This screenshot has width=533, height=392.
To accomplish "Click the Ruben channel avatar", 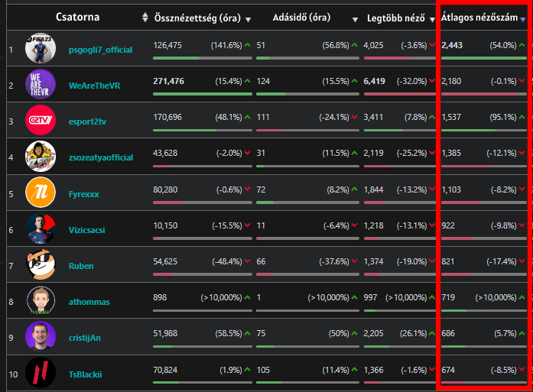I will coord(41,264).
